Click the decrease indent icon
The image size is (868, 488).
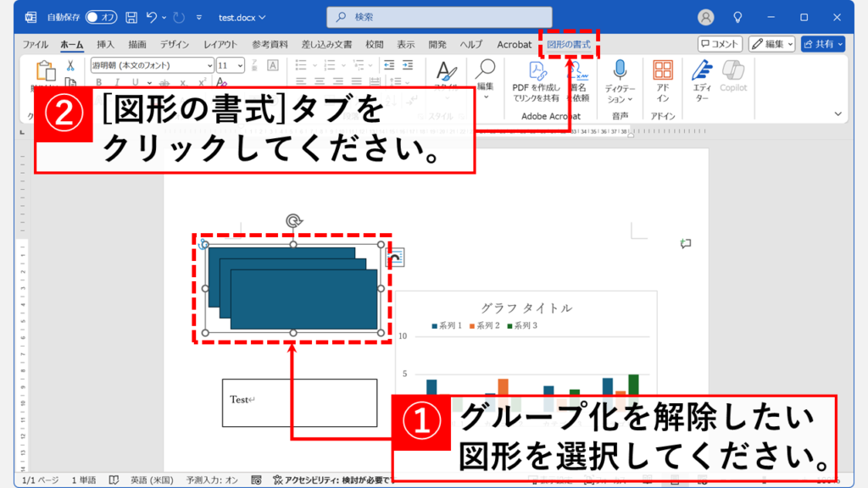tap(389, 65)
